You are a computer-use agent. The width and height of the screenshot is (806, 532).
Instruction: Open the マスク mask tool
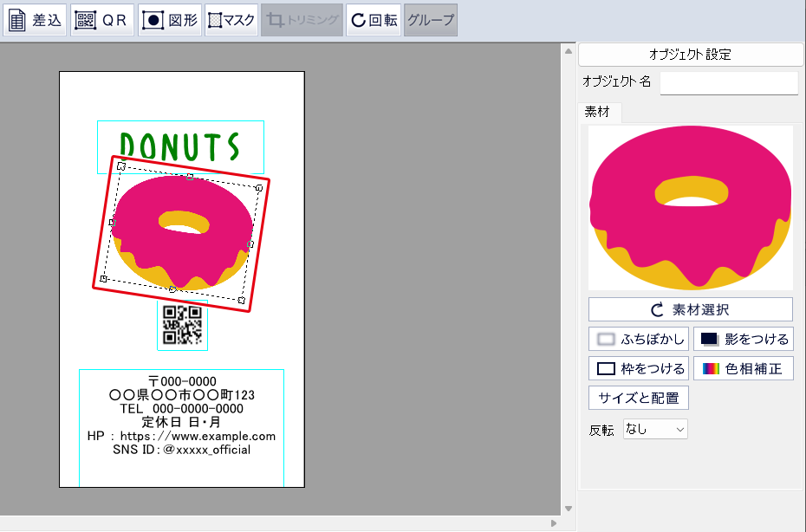coord(231,20)
